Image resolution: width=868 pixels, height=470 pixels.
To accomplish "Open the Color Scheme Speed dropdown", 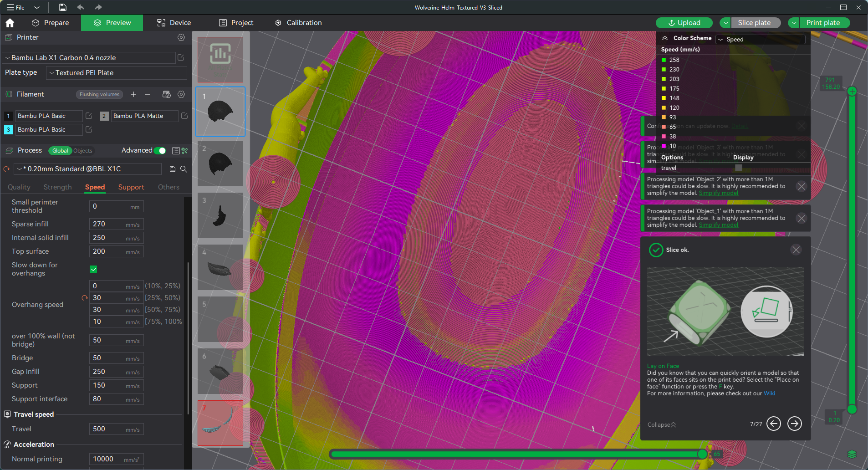I will (x=760, y=39).
